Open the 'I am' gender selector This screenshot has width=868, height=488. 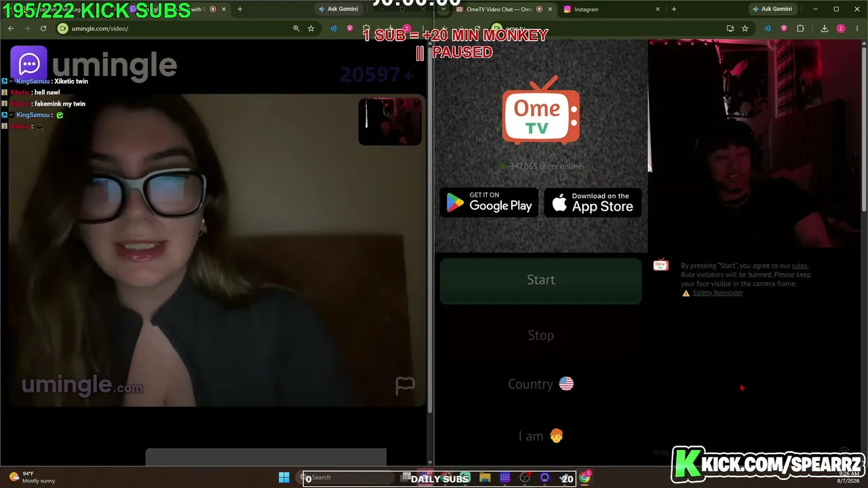point(540,436)
